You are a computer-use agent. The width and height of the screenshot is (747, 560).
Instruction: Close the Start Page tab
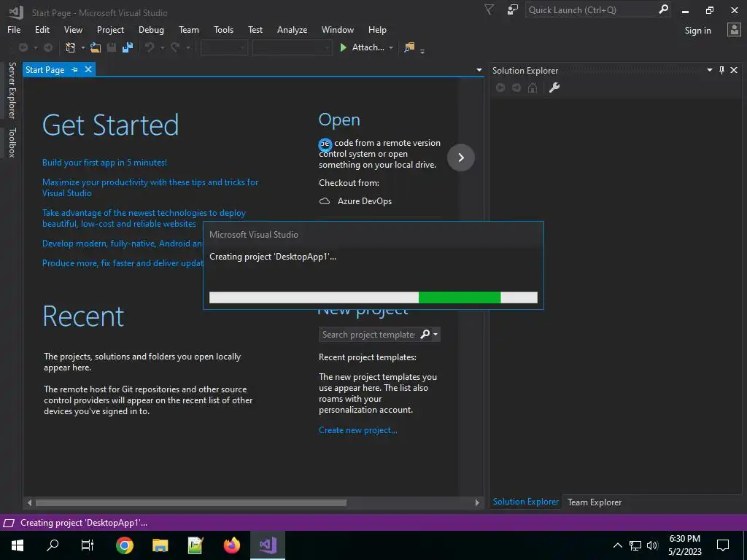[x=88, y=69]
